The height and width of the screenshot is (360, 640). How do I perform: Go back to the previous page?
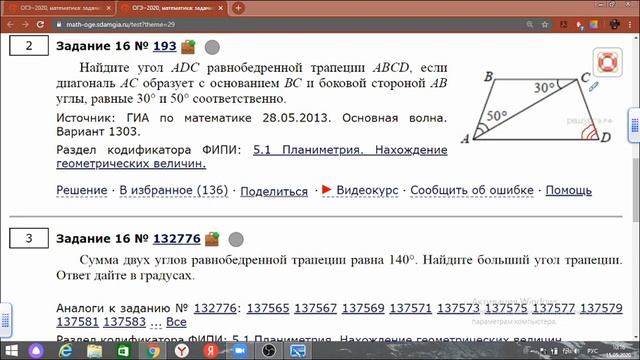point(10,24)
